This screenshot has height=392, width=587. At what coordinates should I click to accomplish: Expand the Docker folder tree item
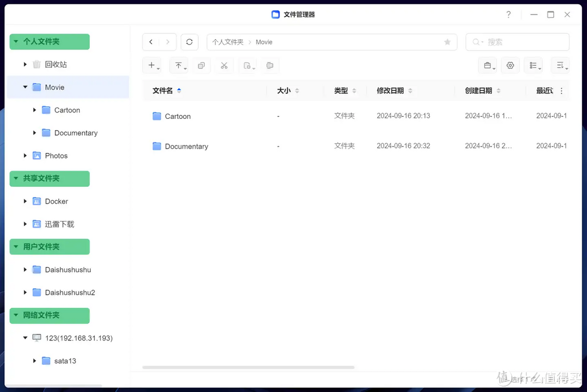25,201
